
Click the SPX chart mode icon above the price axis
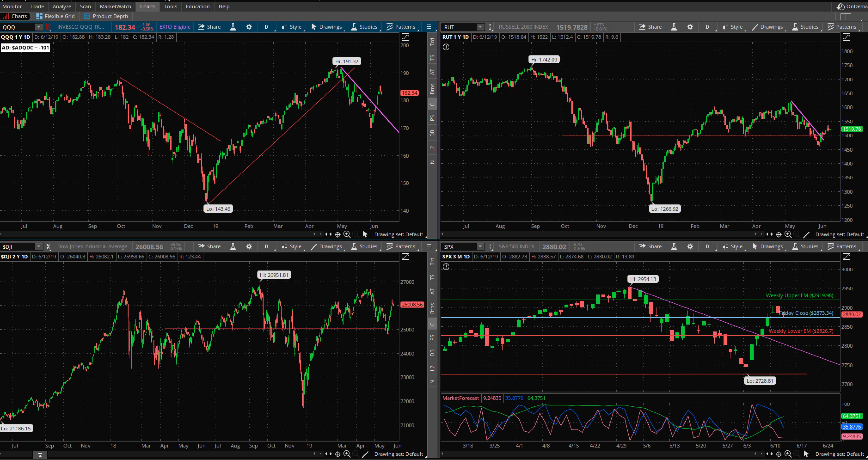coord(846,257)
